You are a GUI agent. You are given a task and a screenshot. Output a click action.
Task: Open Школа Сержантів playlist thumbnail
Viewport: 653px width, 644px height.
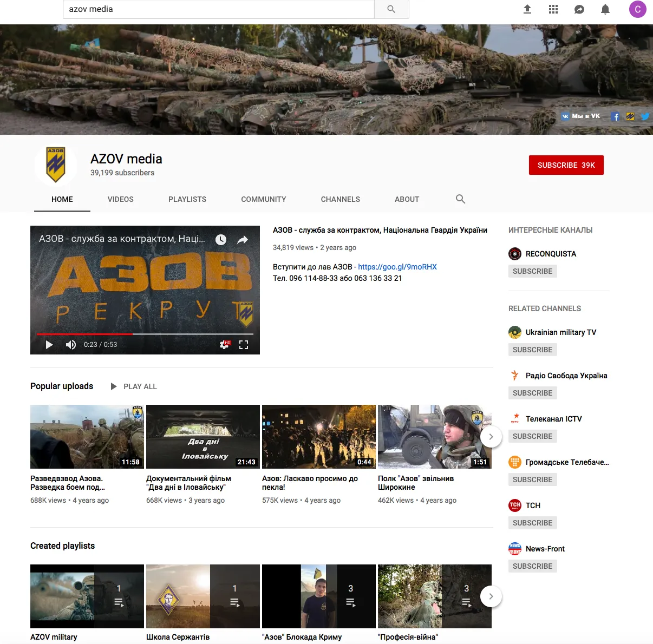tap(203, 596)
